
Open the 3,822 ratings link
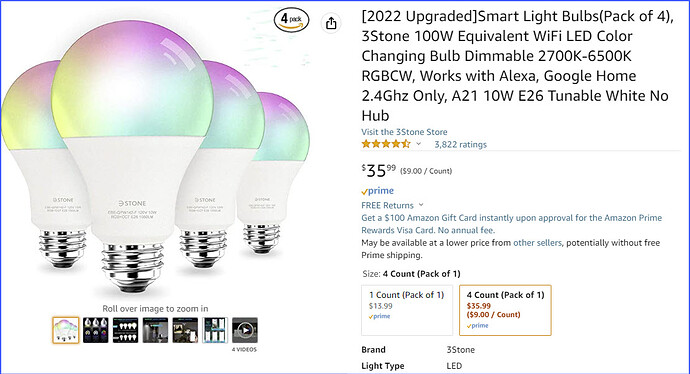coord(460,144)
